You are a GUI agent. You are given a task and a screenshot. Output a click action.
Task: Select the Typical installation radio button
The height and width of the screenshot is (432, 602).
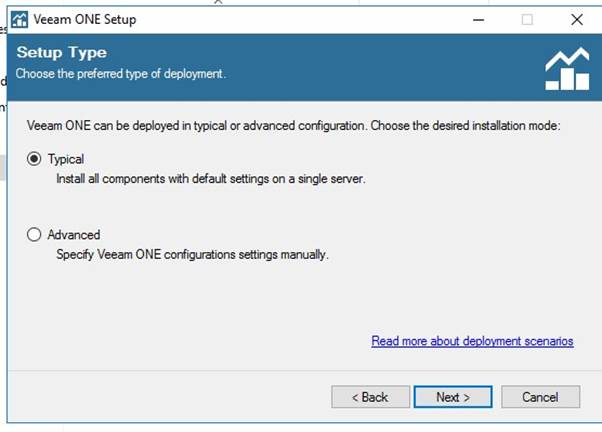tap(34, 159)
